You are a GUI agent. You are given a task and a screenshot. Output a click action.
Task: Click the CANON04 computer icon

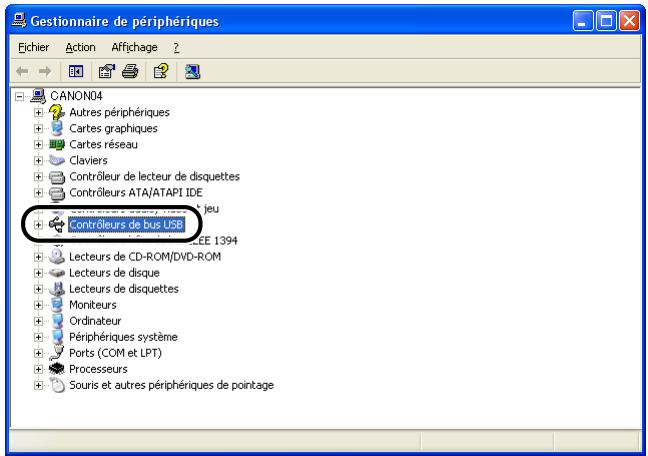coord(38,96)
